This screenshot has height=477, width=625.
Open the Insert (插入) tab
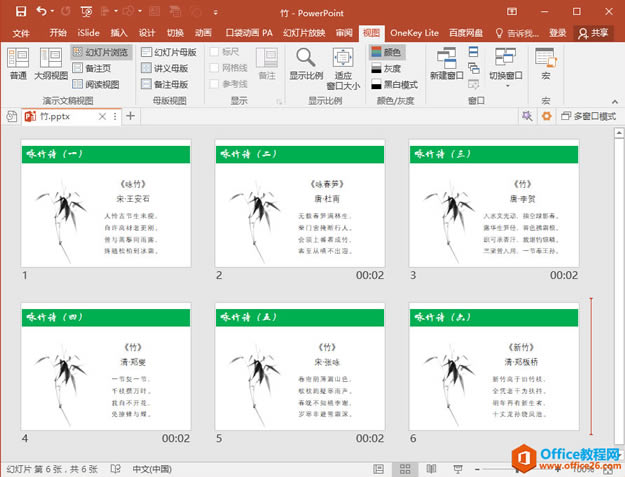click(x=118, y=33)
